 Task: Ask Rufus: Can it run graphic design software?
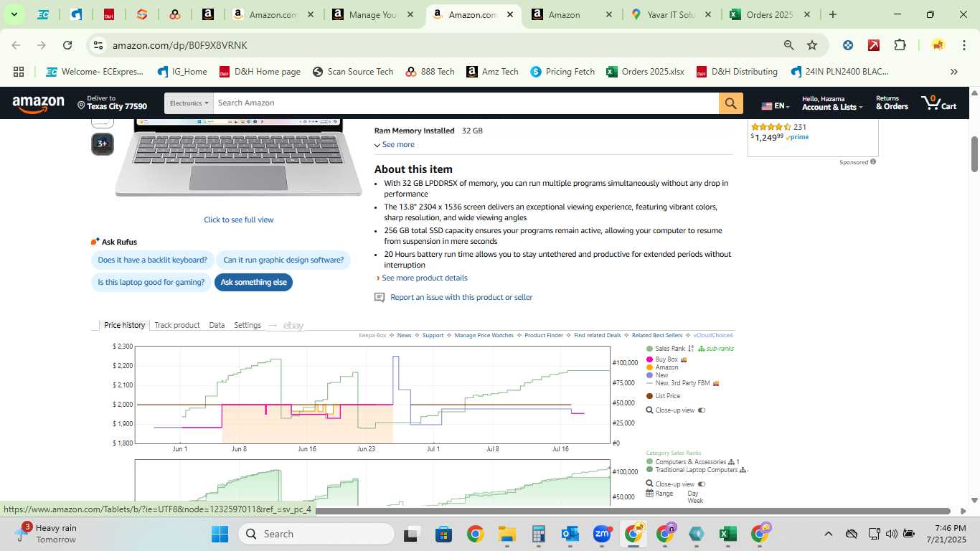point(283,260)
